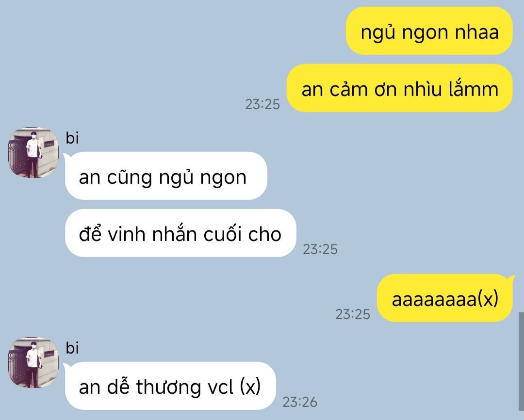Open bi's profile photo beside 'an cũng ngủ ngon'
Screen dimensions: 524x420
tap(33, 152)
